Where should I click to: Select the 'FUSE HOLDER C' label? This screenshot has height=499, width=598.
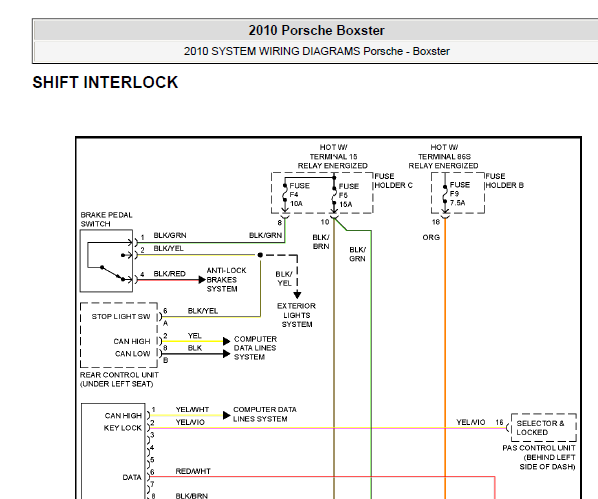click(393, 181)
